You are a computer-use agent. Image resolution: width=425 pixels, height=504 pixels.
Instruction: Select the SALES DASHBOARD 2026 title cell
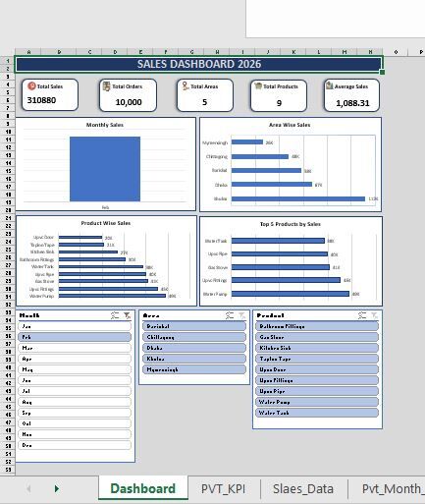198,64
